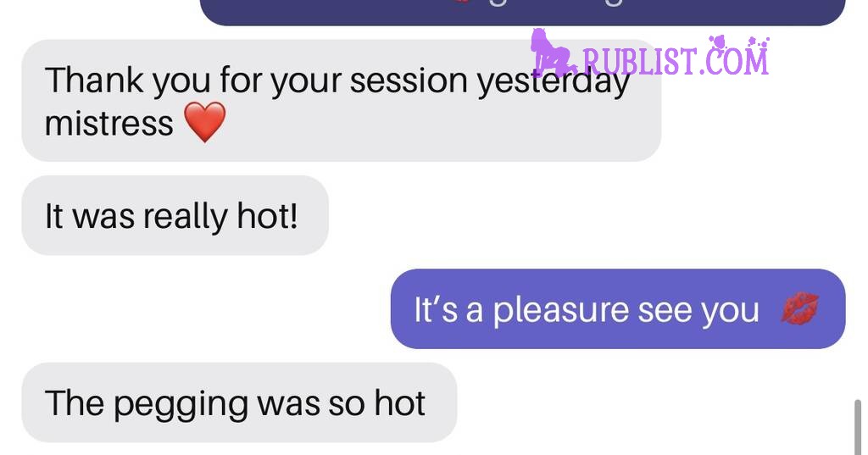Click the kneeling silhouette watermark logo
Image resolution: width=868 pixels, height=455 pixels.
click(x=552, y=52)
